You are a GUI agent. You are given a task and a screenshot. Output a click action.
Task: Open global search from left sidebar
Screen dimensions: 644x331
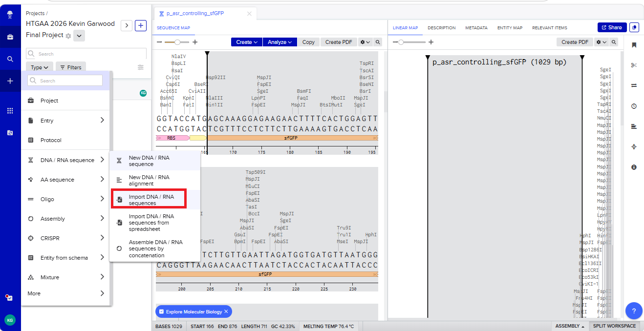pyautogui.click(x=10, y=59)
